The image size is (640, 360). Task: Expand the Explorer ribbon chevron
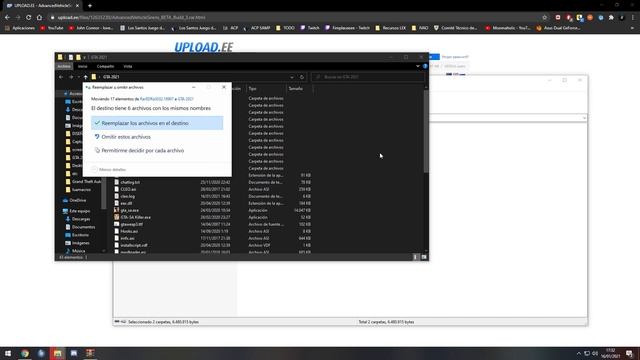tap(418, 66)
